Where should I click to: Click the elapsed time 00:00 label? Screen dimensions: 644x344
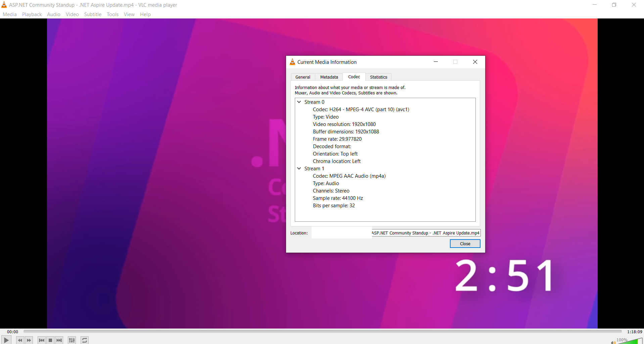pyautogui.click(x=13, y=332)
